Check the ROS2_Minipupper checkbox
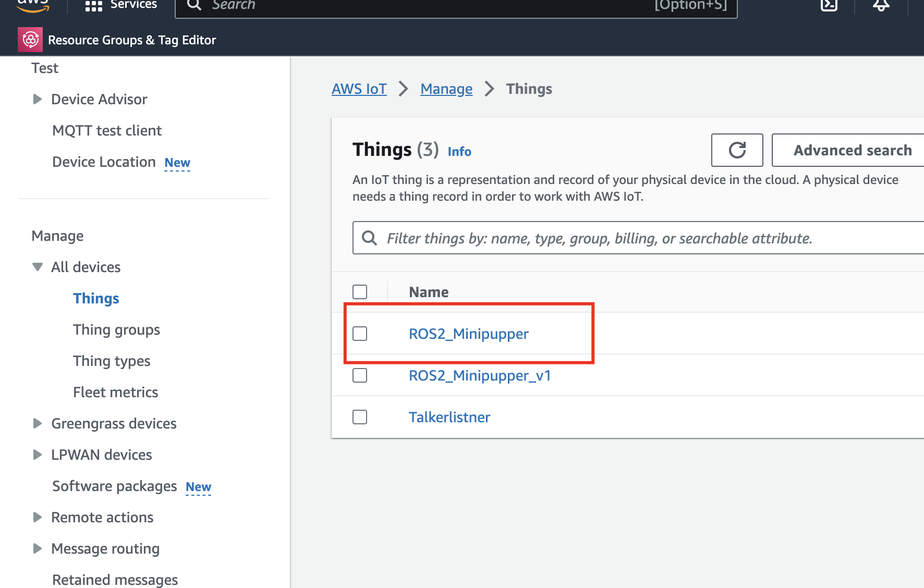924x588 pixels. click(x=360, y=334)
